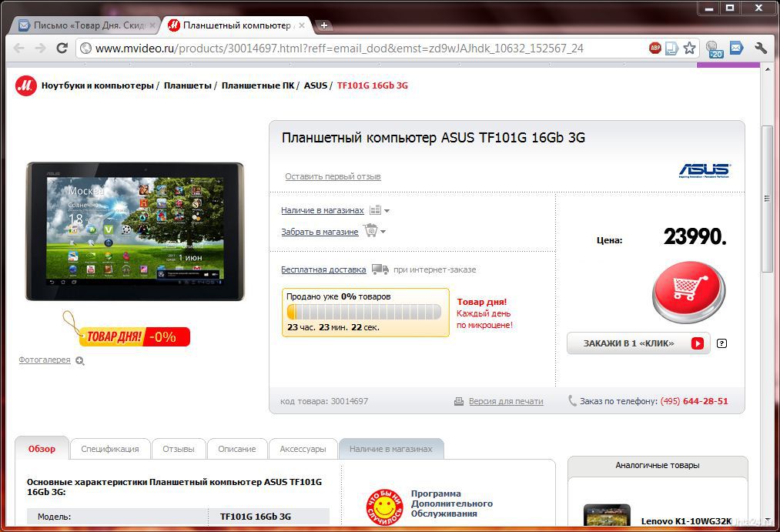Click the Бесплатная доставка link

(x=323, y=269)
